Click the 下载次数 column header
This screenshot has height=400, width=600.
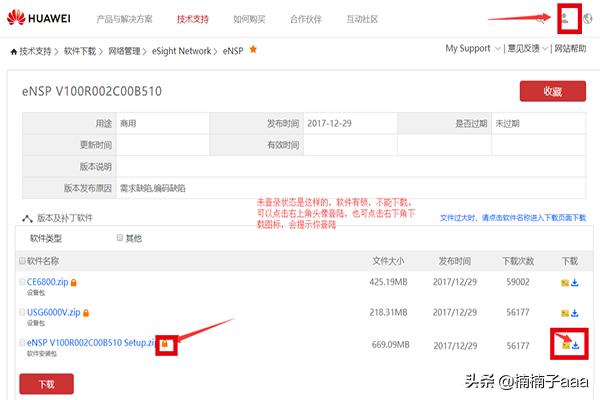(x=518, y=261)
